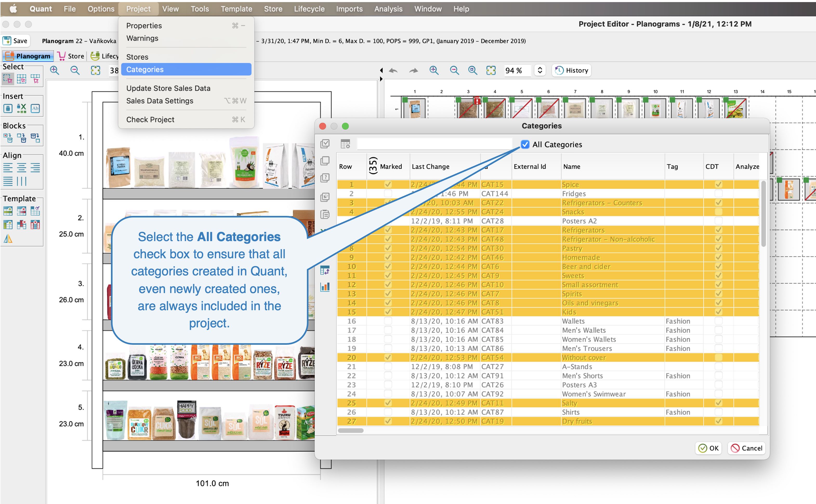Click the Ab text label insert icon
This screenshot has width=816, height=504.
(x=35, y=108)
